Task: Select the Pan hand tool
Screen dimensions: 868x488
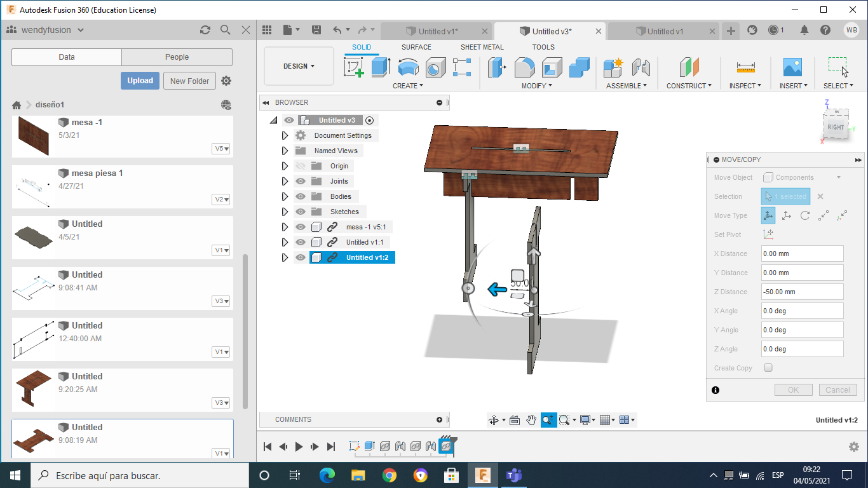Action: point(531,420)
